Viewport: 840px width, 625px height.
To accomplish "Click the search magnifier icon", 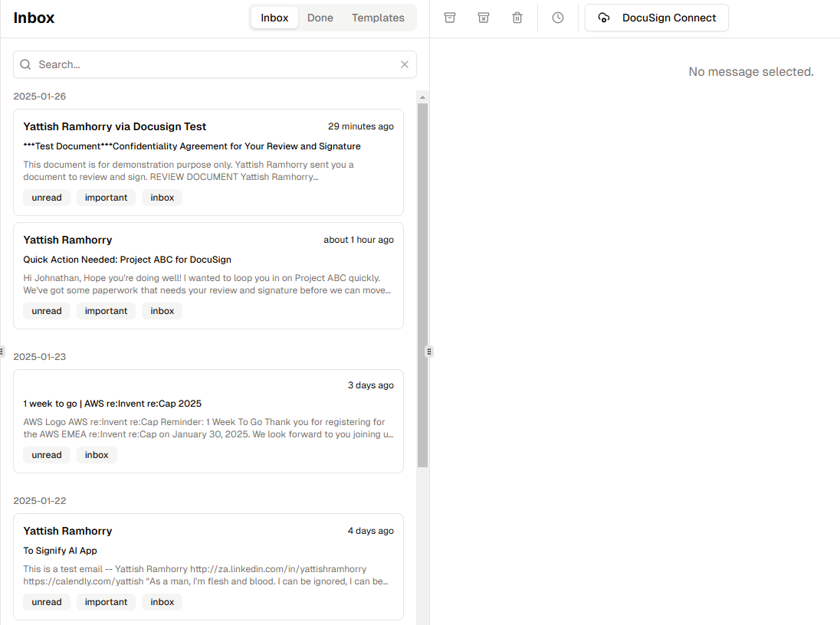I will [x=25, y=64].
